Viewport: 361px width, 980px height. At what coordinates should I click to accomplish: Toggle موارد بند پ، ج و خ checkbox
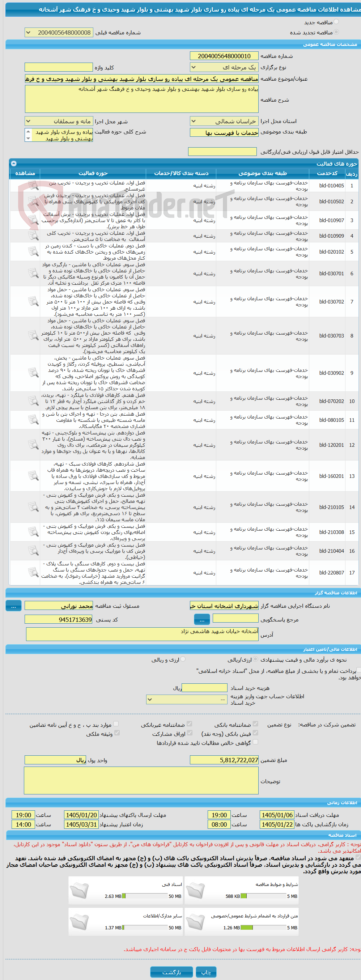point(116,724)
